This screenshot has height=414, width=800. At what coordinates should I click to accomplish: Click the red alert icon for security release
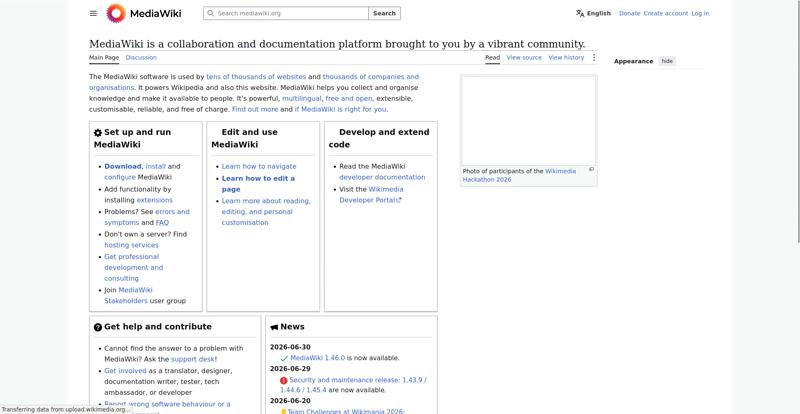pyautogui.click(x=284, y=380)
